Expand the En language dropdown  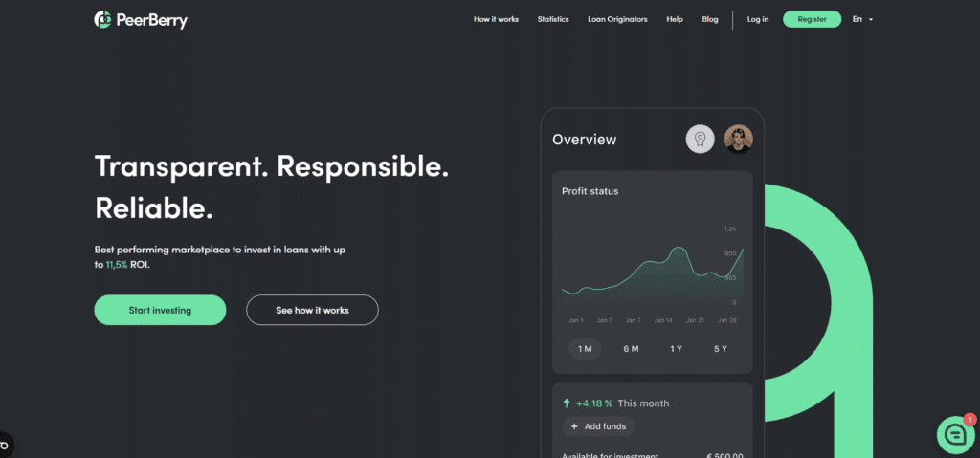click(x=862, y=19)
